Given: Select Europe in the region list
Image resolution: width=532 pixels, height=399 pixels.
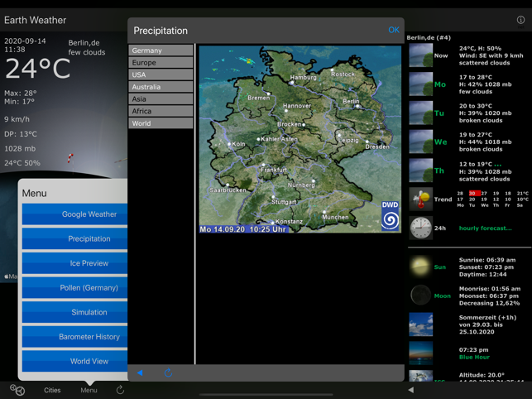Looking at the screenshot, I should click(161, 62).
